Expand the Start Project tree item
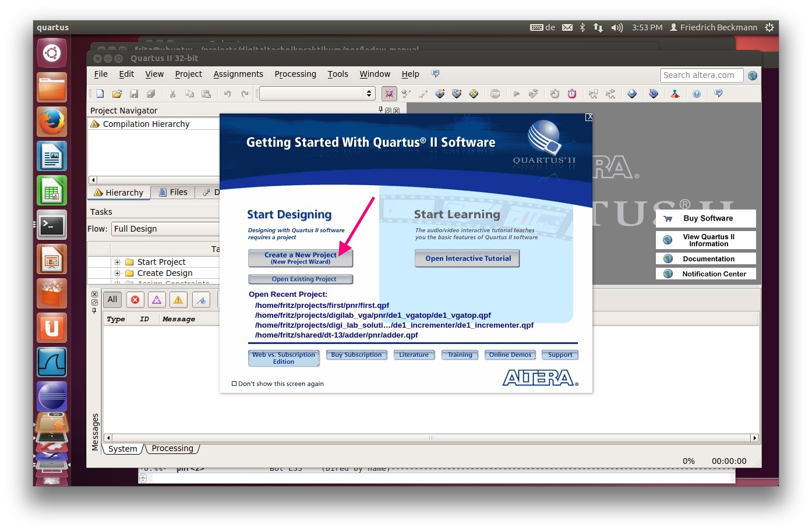Viewport: 812px width, 532px height. (117, 262)
